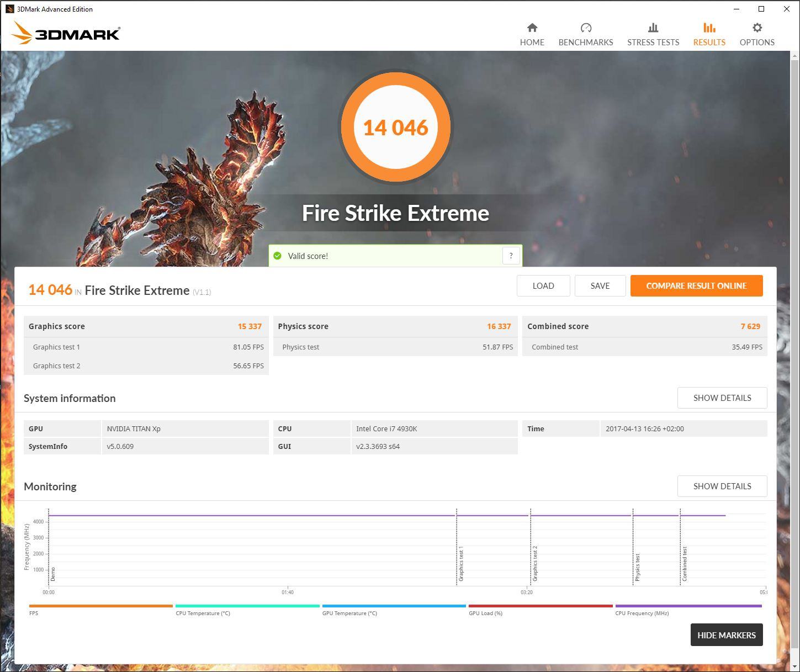
Task: Toggle CPU Frequency legend series
Action: pyautogui.click(x=688, y=610)
